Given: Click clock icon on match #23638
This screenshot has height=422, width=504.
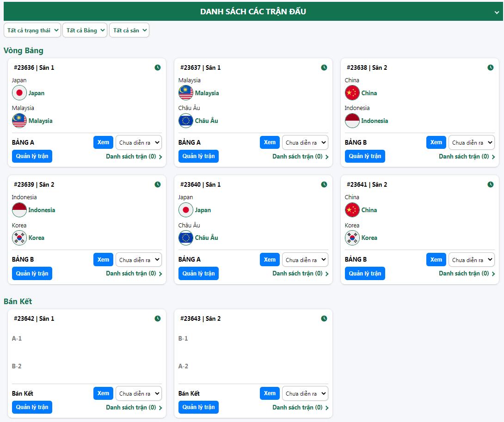Looking at the screenshot, I should 491,67.
